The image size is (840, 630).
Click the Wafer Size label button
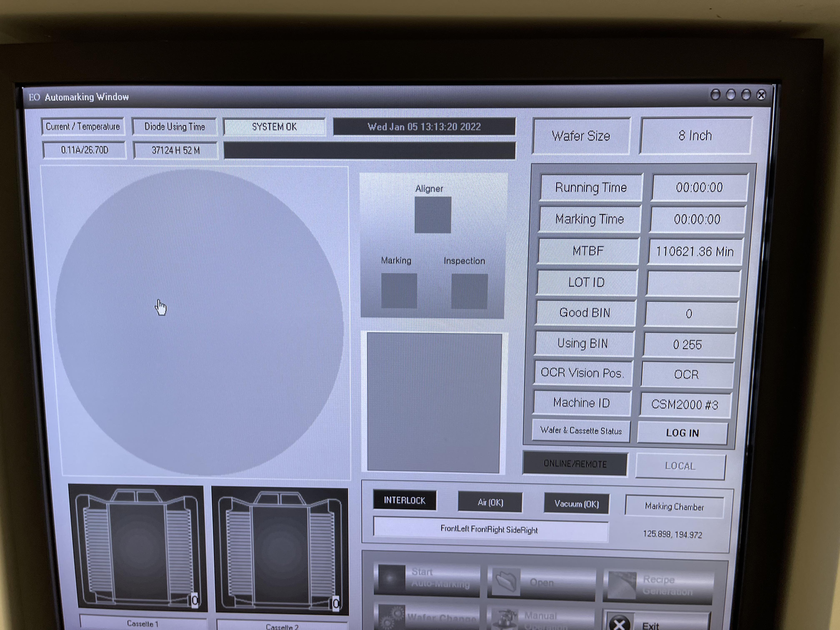581,136
